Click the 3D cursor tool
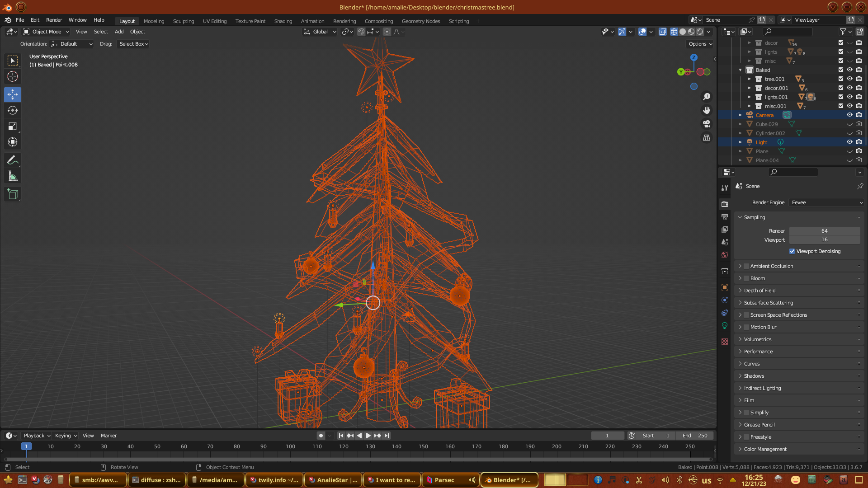The height and width of the screenshot is (488, 868). coord(13,76)
